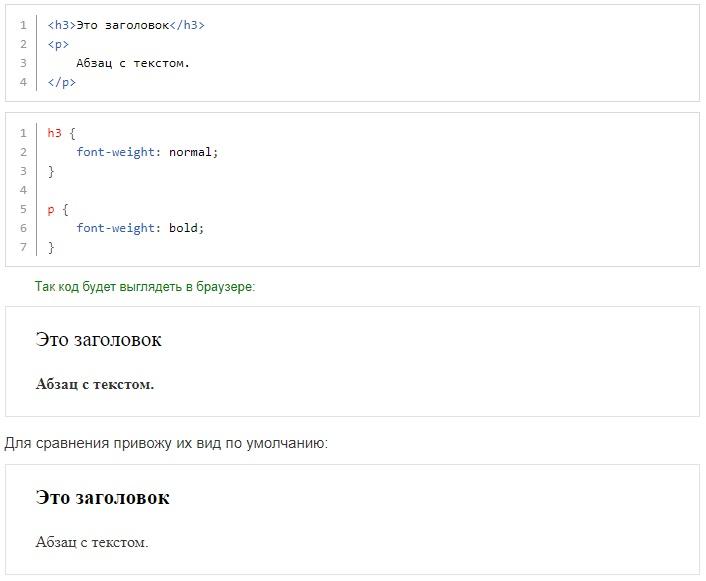Click the text 'Абзац с текстом.' in HTML code

point(133,64)
